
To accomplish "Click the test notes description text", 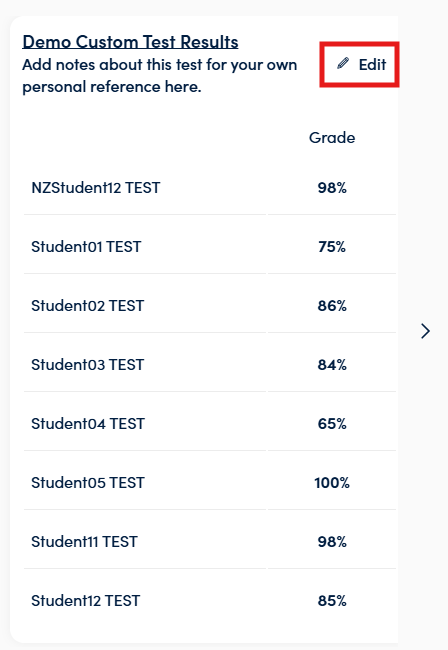I will (160, 76).
